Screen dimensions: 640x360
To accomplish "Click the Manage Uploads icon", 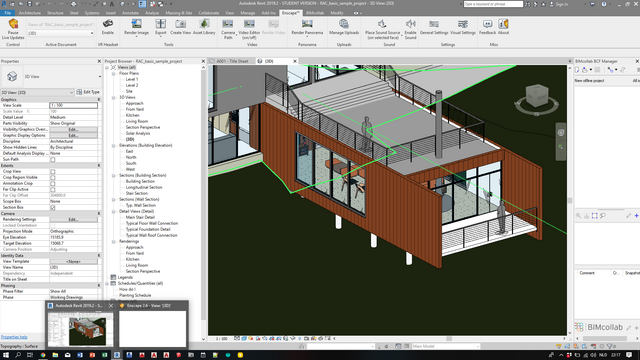I will (x=344, y=24).
